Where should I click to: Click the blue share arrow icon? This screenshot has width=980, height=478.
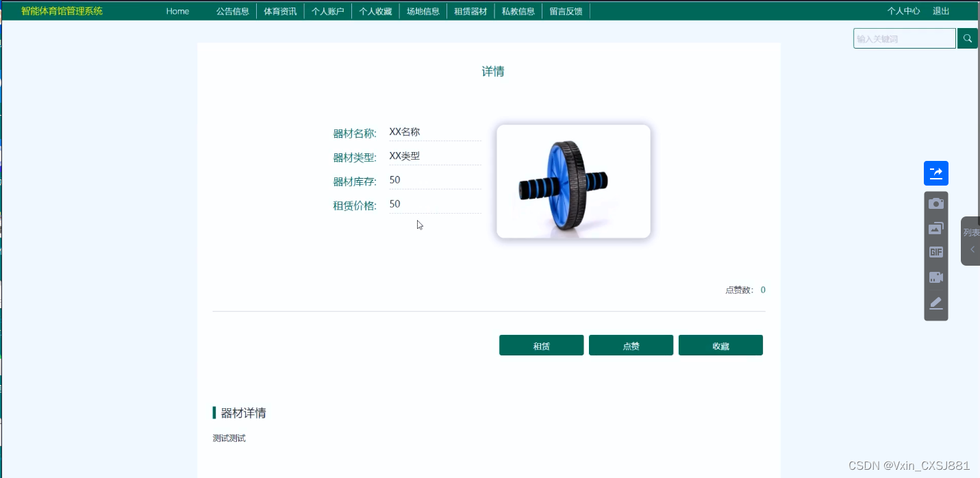pyautogui.click(x=936, y=173)
